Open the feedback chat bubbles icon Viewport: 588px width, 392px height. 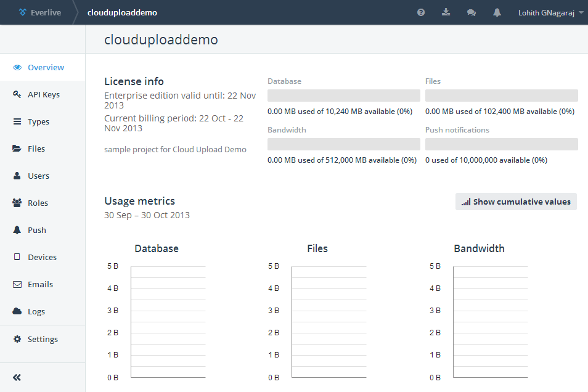tap(472, 12)
